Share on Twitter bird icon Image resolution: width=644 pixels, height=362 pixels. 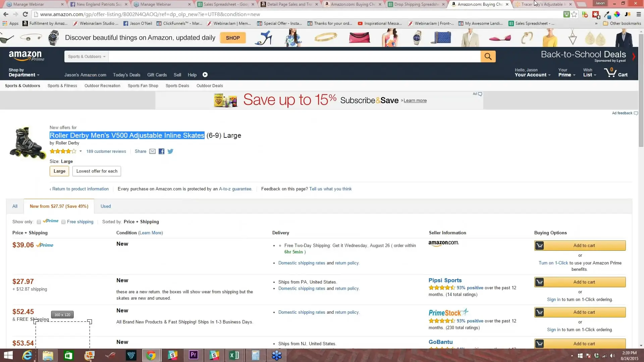coord(170,152)
